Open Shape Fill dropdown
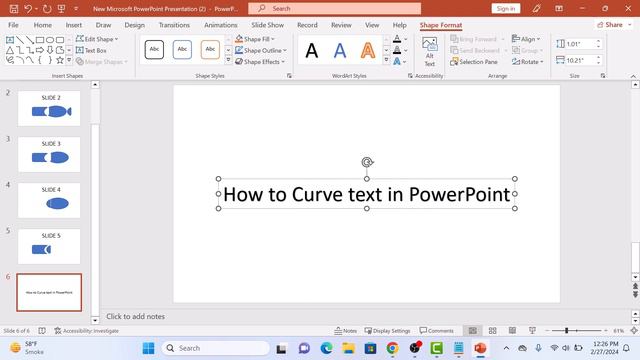 255,39
